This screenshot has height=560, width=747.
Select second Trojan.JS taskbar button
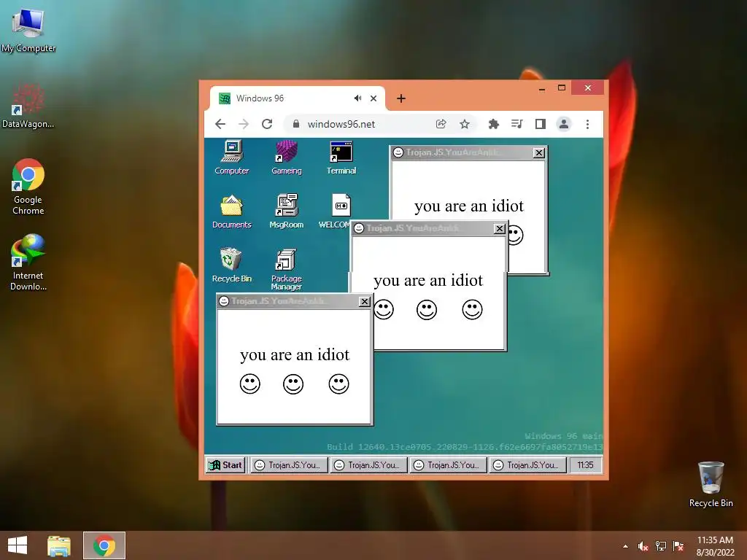coord(368,464)
